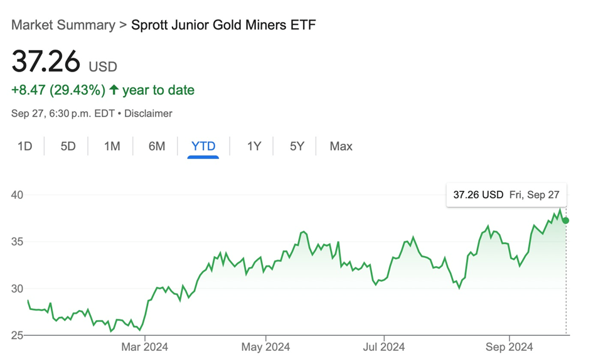The height and width of the screenshot is (364, 603).
Task: Click the green up arrow icon
Action: tap(114, 90)
